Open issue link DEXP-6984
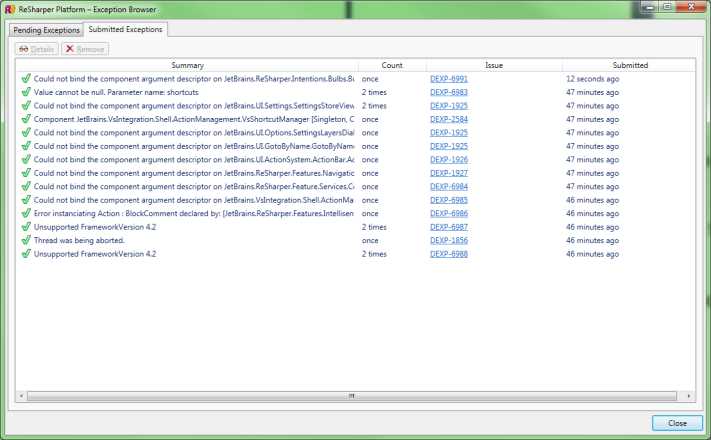 coord(448,186)
